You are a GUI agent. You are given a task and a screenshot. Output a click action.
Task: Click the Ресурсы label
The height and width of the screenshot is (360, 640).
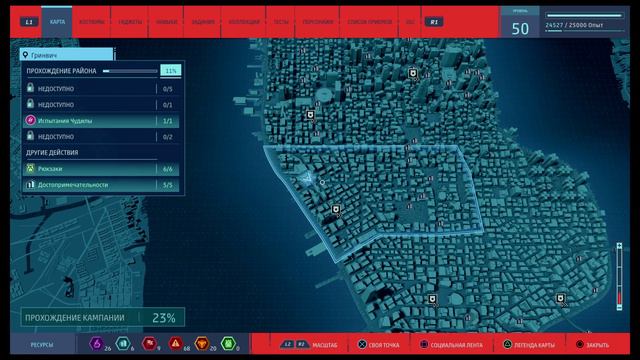[x=42, y=345]
